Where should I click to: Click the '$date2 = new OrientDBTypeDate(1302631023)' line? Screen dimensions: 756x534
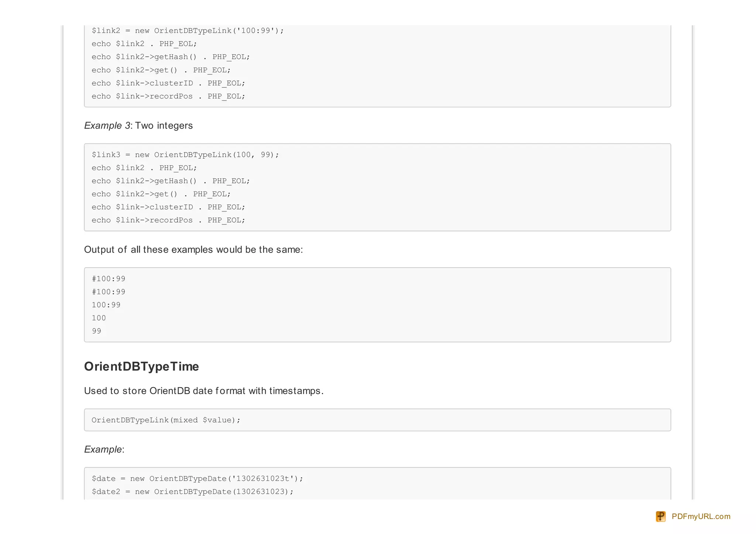click(x=192, y=492)
